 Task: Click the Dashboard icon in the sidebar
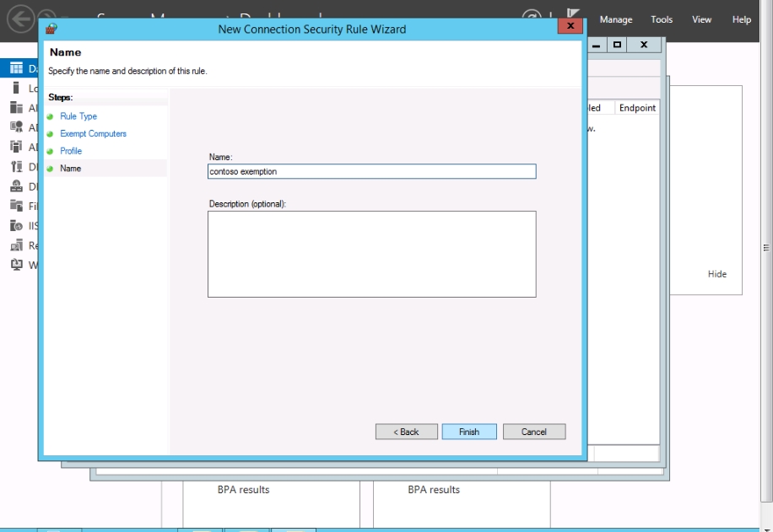pos(16,68)
